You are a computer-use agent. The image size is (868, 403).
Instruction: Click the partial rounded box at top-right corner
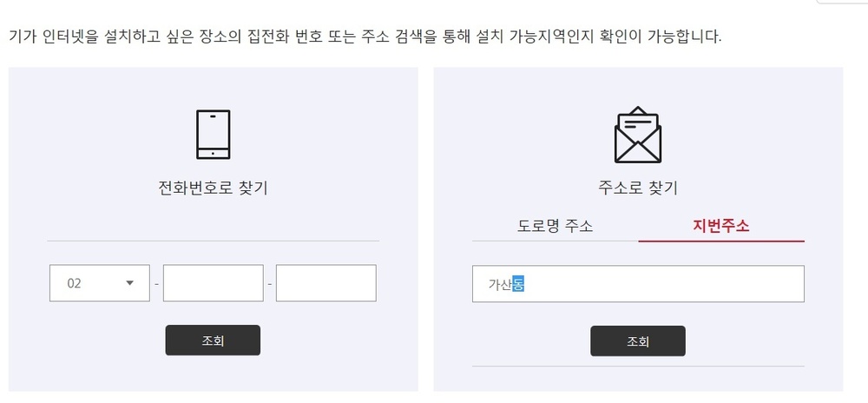pos(842,2)
